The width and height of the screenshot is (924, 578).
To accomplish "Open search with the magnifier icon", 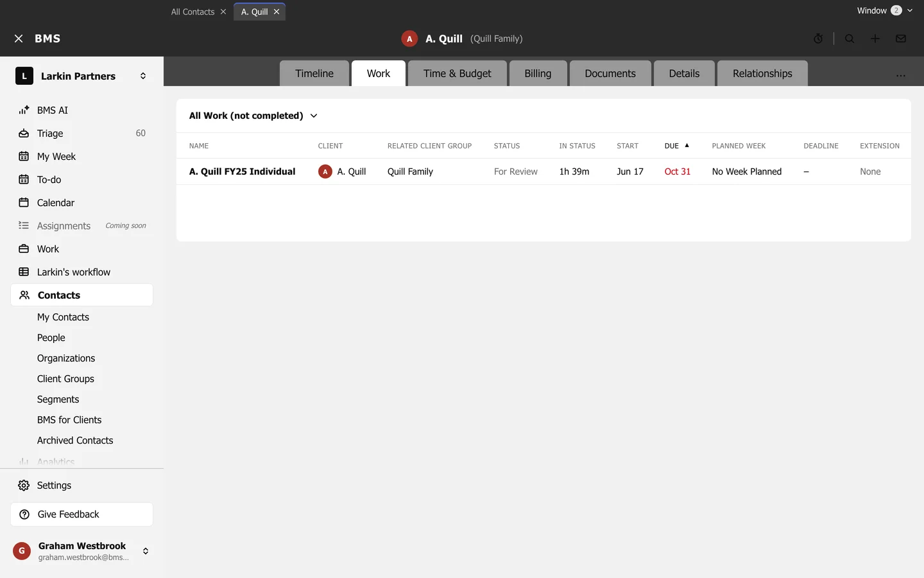I will tap(850, 39).
